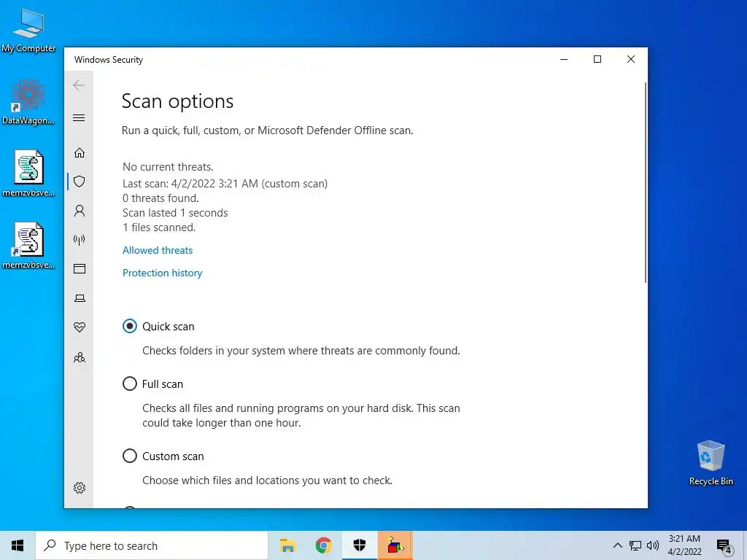Click the Windows Security vertical scrollbar
747x560 pixels.
pos(646,183)
